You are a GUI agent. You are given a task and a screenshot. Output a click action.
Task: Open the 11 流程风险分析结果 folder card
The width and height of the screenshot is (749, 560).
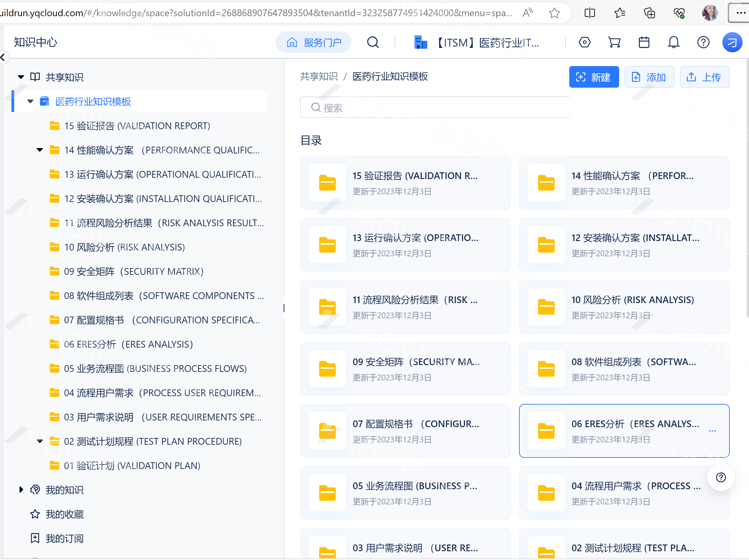(405, 307)
